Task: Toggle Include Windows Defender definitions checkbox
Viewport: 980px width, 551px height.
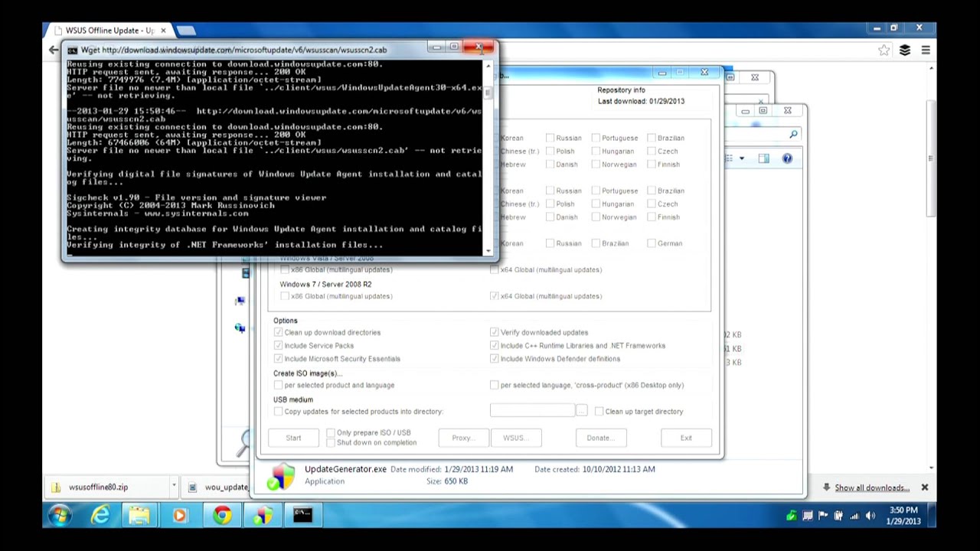Action: click(494, 358)
